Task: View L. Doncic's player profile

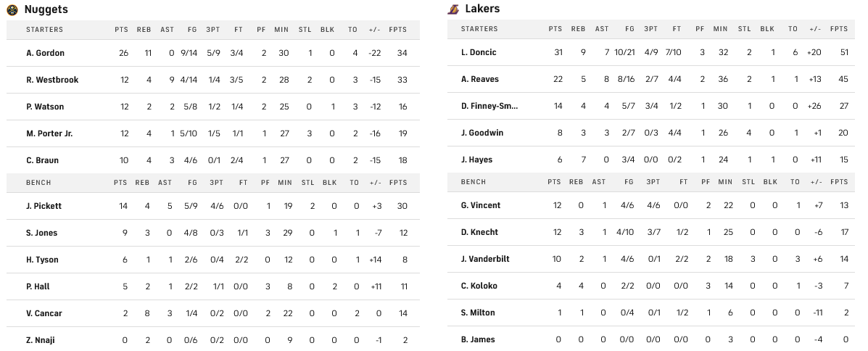Action: coord(479,53)
